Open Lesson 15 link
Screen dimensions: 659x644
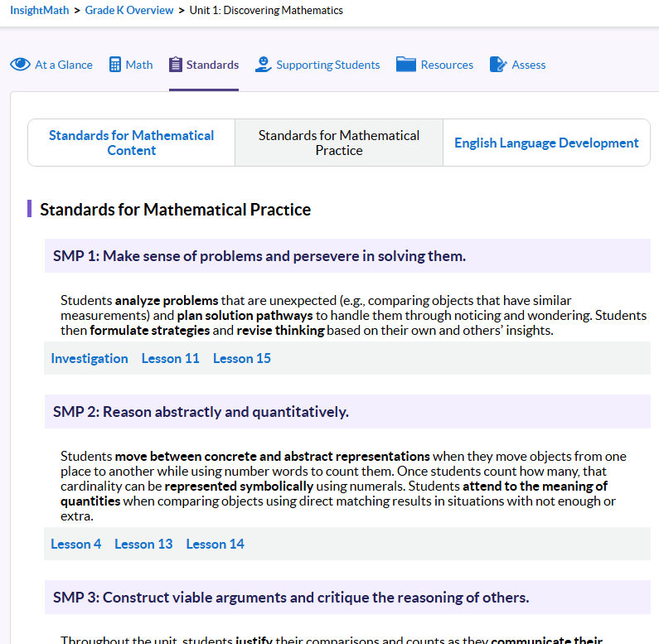coord(241,359)
